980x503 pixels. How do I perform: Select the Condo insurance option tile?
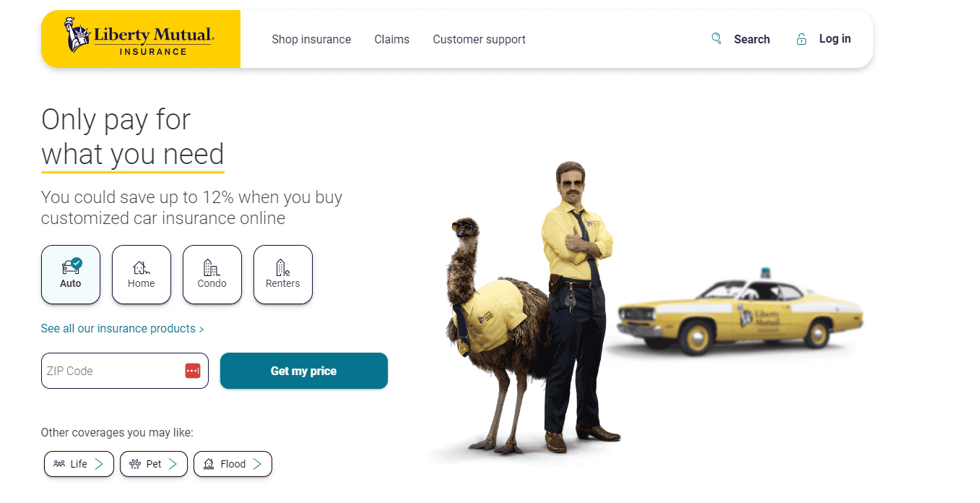212,275
